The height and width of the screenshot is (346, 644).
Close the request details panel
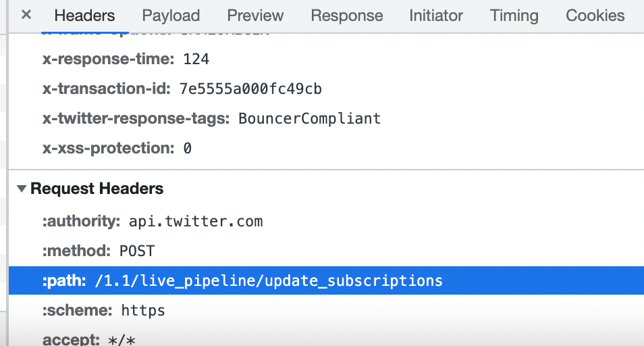26,15
